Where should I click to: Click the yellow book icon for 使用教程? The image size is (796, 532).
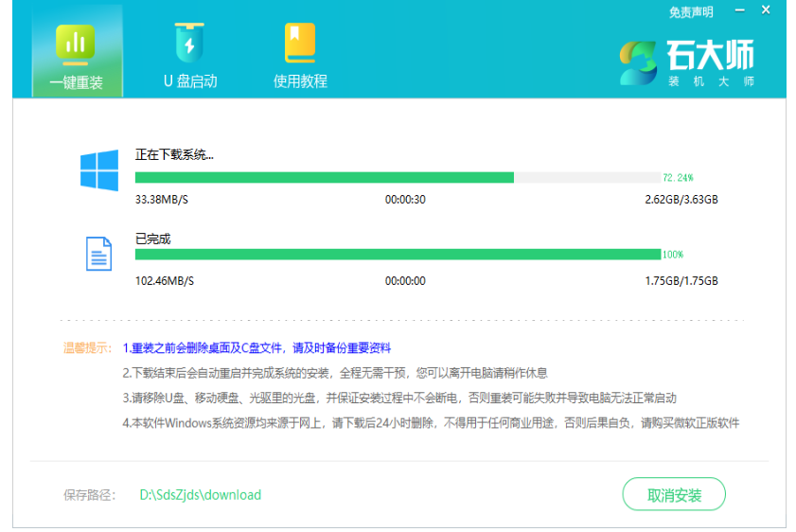[300, 44]
